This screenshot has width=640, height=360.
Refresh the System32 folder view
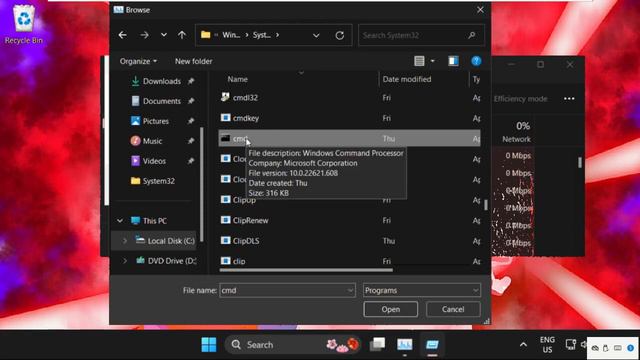340,36
